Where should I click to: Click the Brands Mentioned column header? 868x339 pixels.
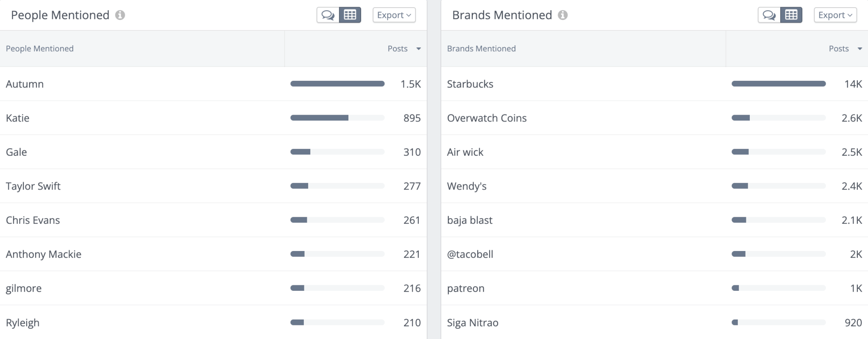(x=481, y=49)
